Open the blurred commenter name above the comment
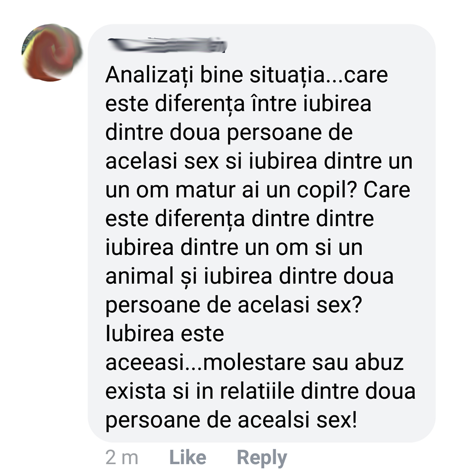Screen dimensions: 453x476 tap(167, 45)
